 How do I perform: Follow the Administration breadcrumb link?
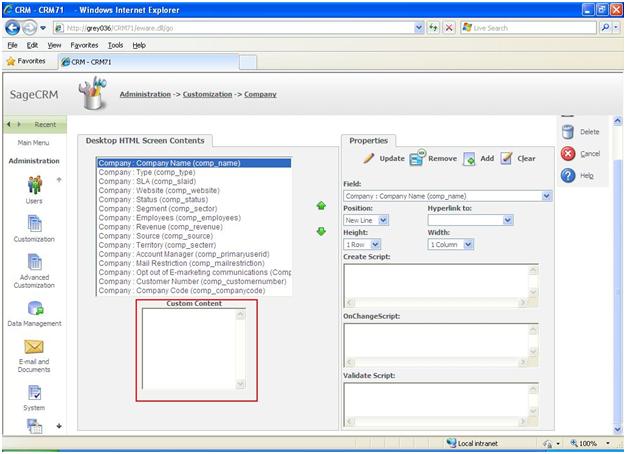(145, 94)
